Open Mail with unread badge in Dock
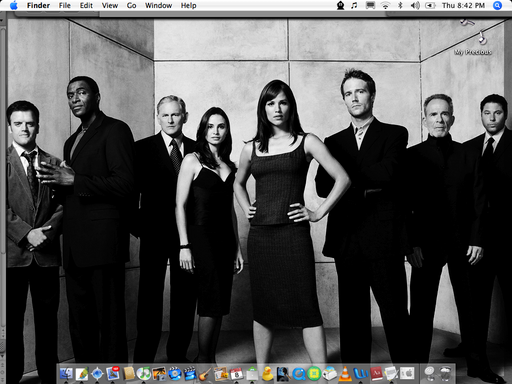The image size is (512, 384). pos(113,373)
